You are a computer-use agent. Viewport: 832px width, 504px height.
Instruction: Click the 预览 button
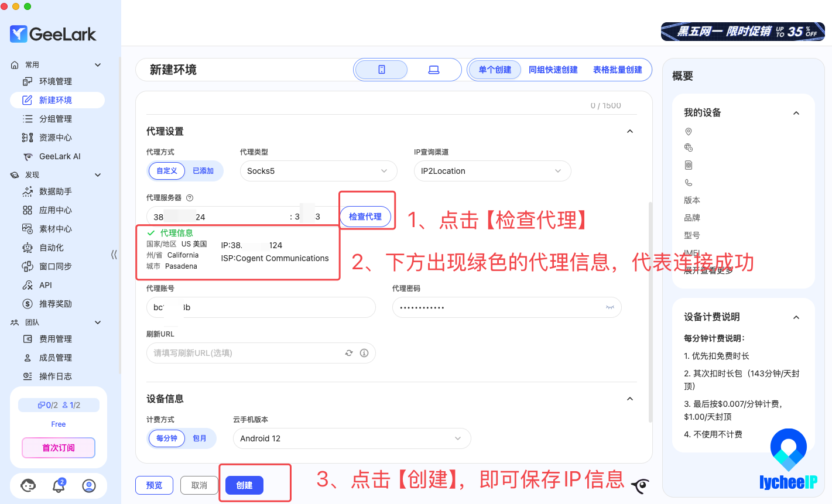point(155,485)
